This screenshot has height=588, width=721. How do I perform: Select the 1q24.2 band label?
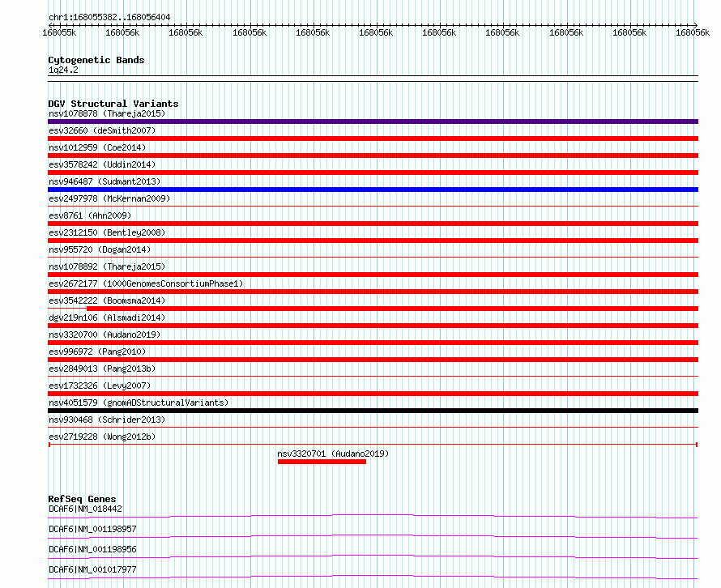(63, 70)
